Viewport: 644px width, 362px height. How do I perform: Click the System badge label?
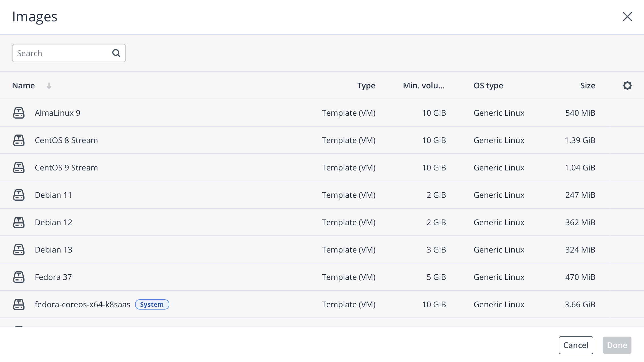tap(152, 304)
